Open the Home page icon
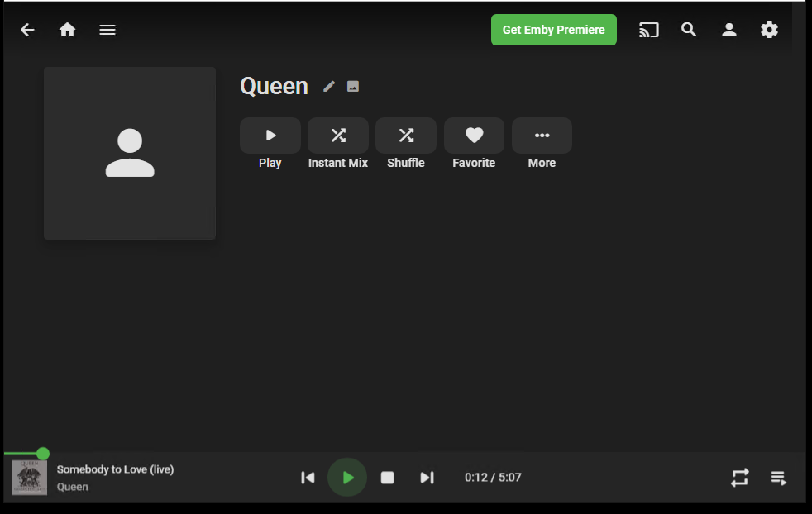This screenshot has height=514, width=812. (67, 30)
